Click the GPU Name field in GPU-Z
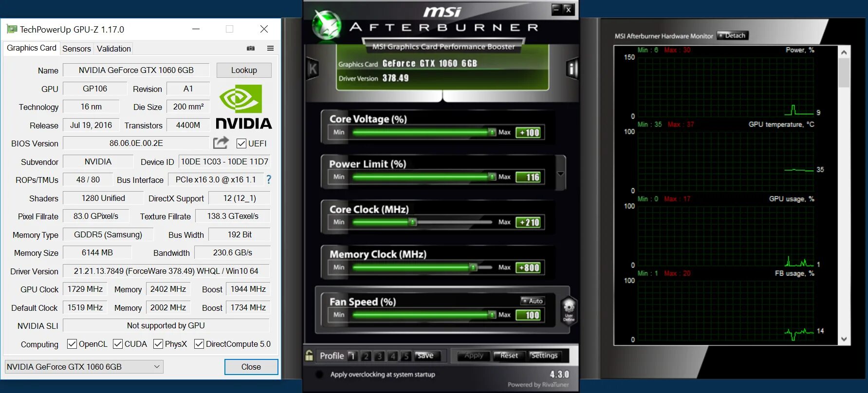The width and height of the screenshot is (868, 393). (x=136, y=70)
